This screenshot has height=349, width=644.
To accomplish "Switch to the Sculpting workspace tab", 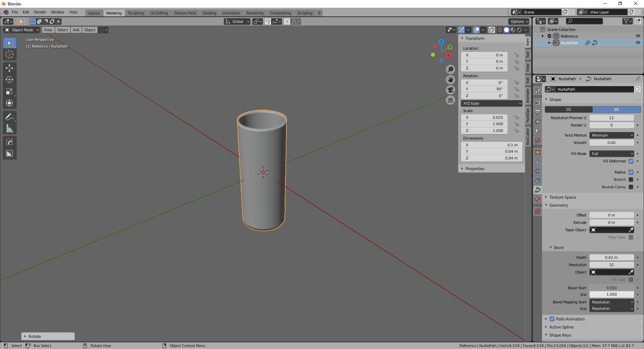I will 136,13.
